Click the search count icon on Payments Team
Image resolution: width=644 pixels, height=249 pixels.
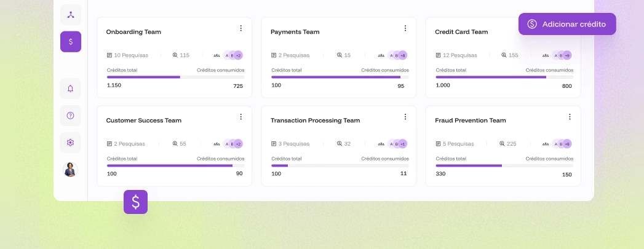click(x=339, y=55)
